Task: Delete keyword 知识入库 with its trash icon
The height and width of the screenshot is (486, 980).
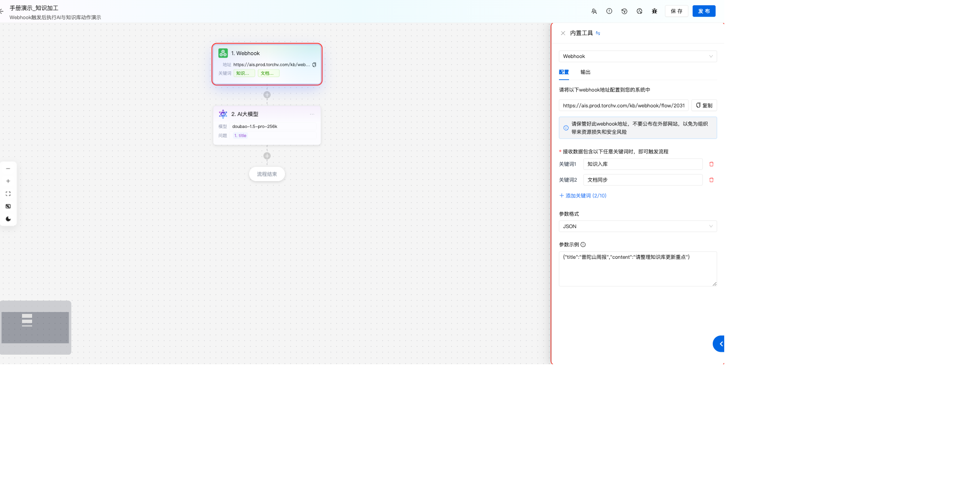Action: click(711, 164)
